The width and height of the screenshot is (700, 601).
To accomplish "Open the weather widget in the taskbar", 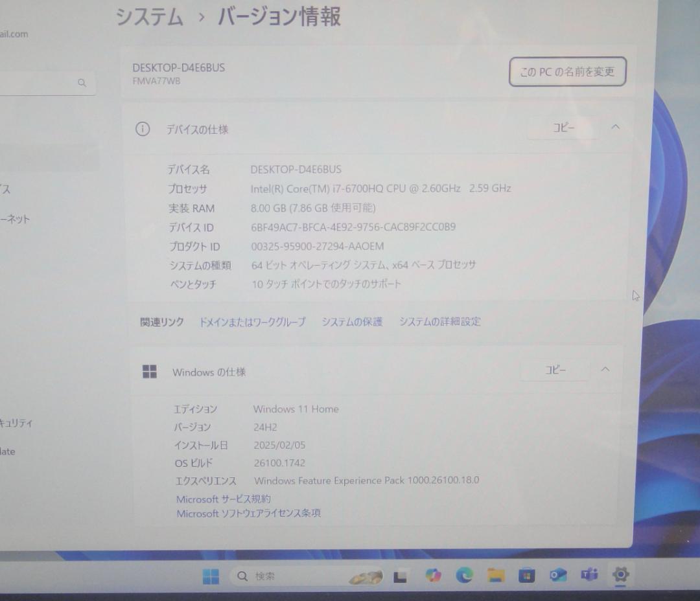I will coord(365,577).
